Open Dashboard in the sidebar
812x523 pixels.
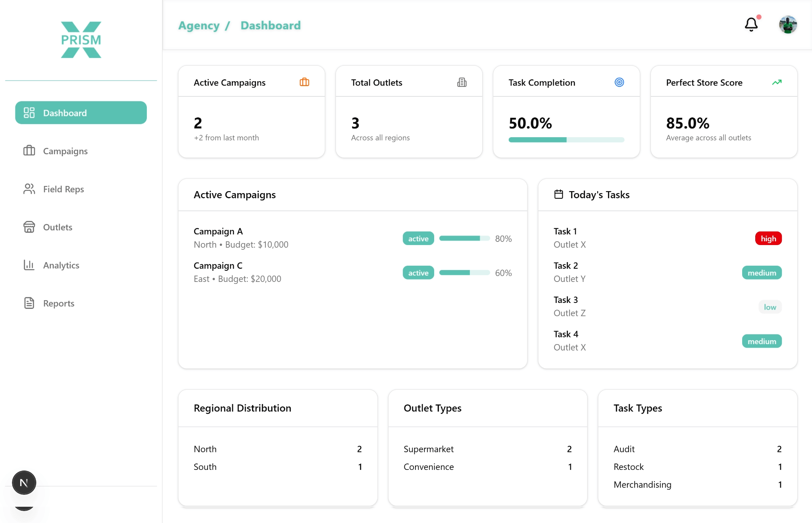point(81,113)
